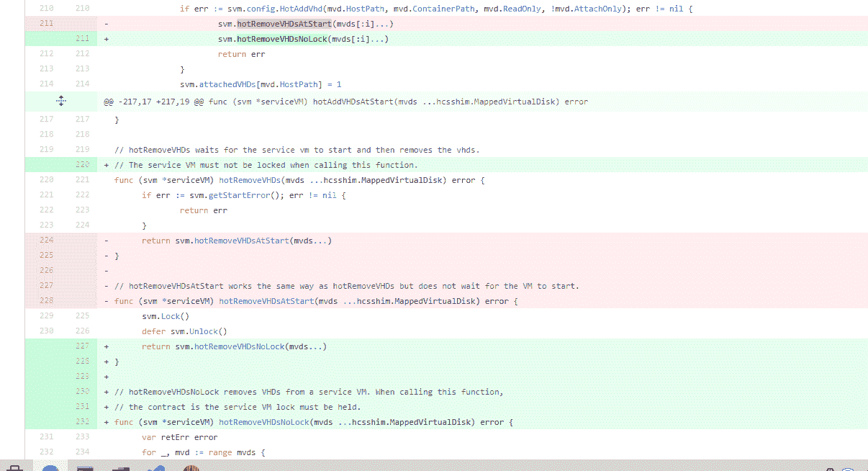
Task: Open the brown round icon in the taskbar
Action: 191,468
